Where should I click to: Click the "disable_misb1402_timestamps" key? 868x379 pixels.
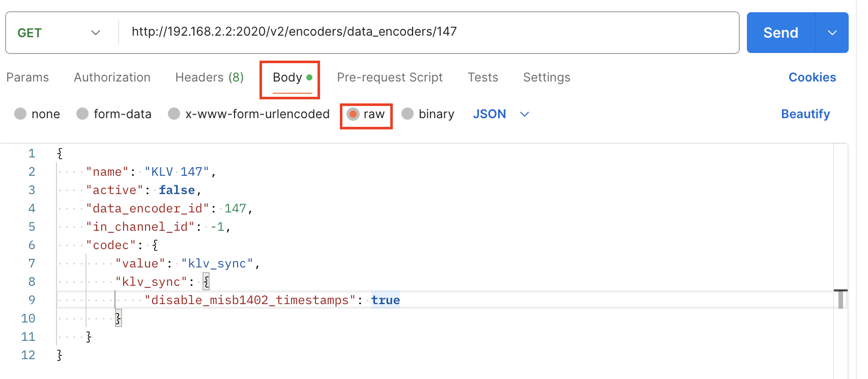tap(250, 300)
